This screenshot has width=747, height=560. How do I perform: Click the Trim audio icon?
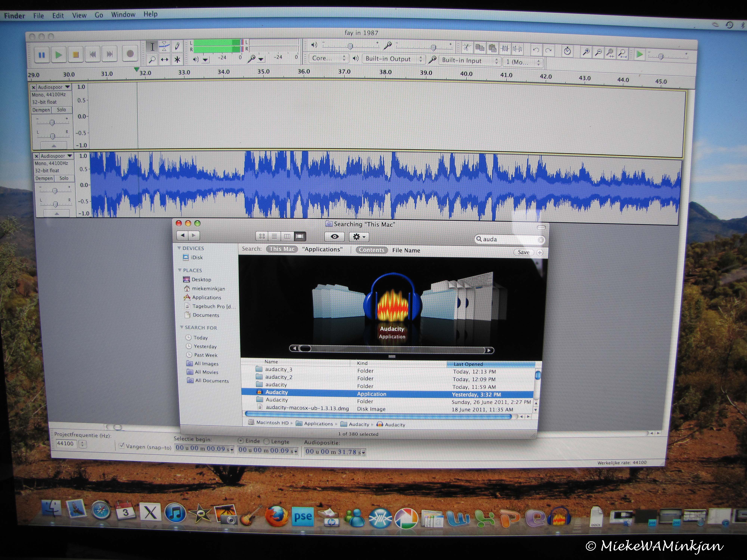coord(505,49)
